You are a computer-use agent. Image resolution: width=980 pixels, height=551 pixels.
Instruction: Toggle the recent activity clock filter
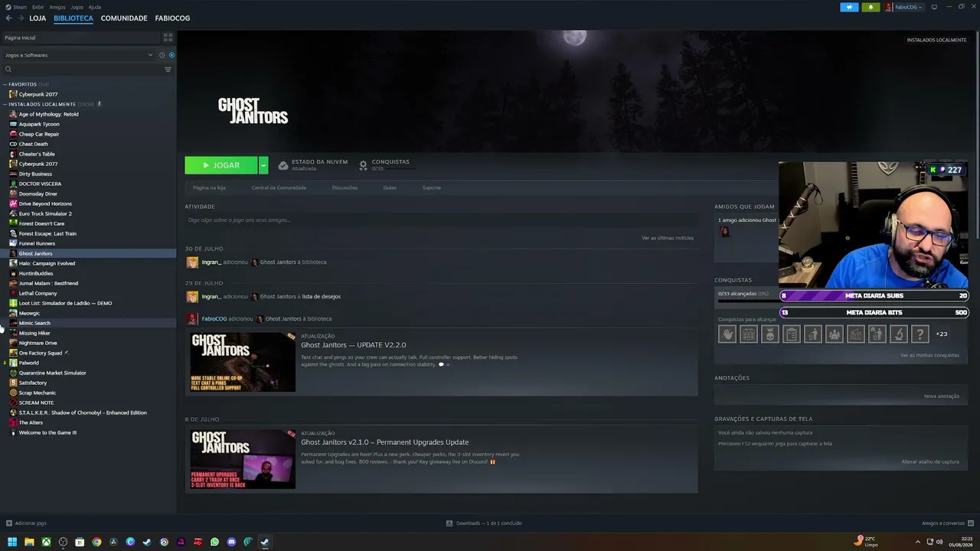click(162, 55)
